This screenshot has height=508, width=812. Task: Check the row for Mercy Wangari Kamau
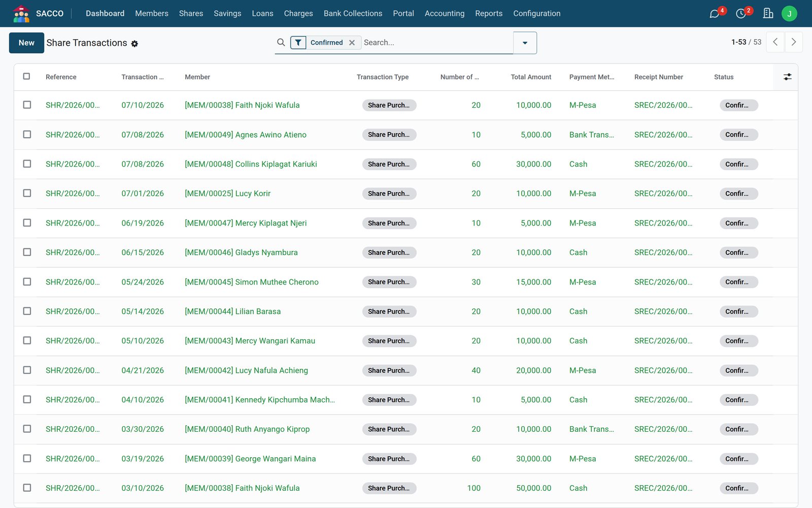[27, 341]
